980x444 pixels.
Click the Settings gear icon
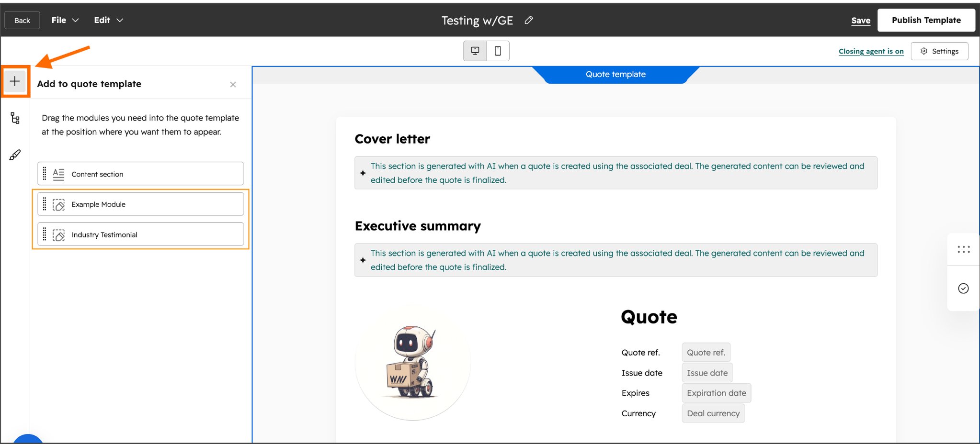(924, 51)
